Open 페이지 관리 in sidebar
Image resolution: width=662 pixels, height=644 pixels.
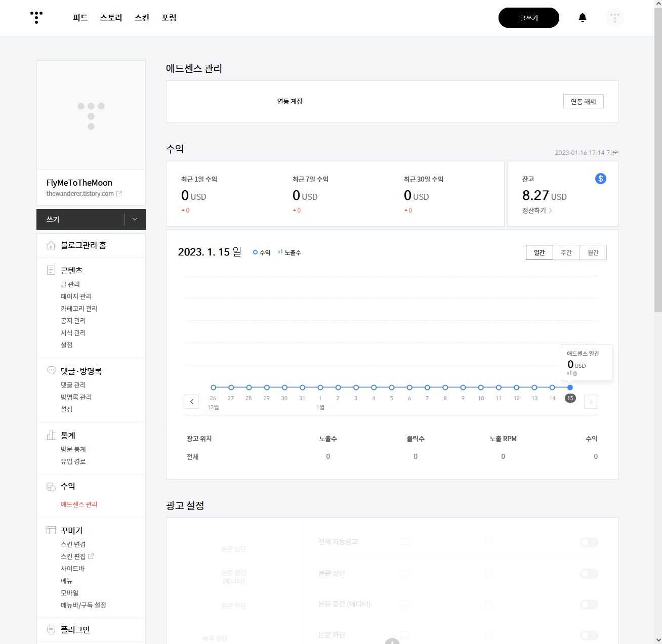tap(76, 296)
